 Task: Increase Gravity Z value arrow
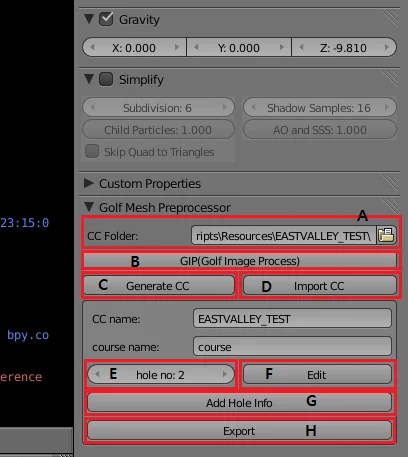pyautogui.click(x=387, y=47)
